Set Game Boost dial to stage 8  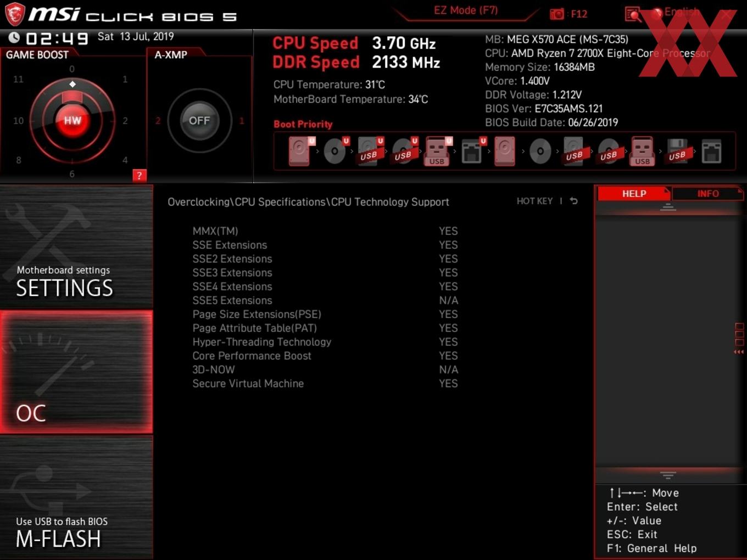pyautogui.click(x=19, y=160)
